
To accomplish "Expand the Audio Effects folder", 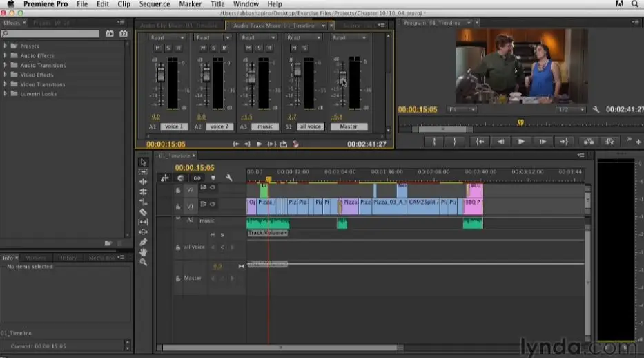I will click(x=6, y=55).
